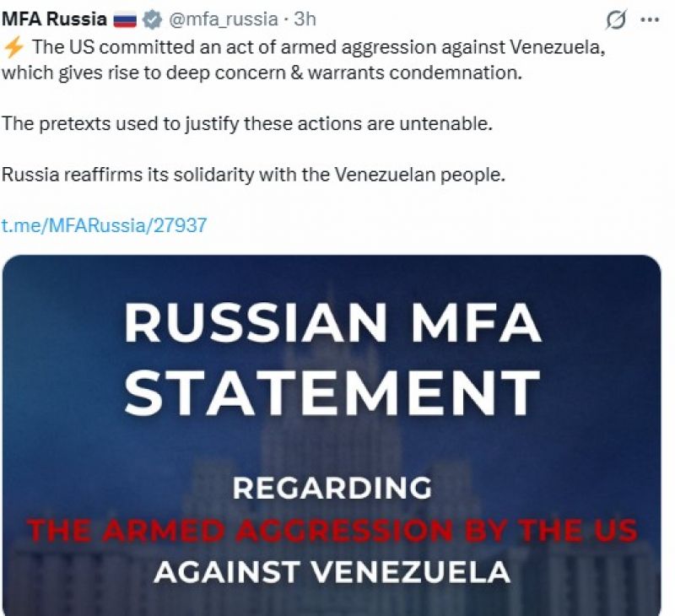This screenshot has width=675, height=616.
Task: Click the red 'ARMED AGGRESSION BY THE US' text
Action: [x=332, y=531]
